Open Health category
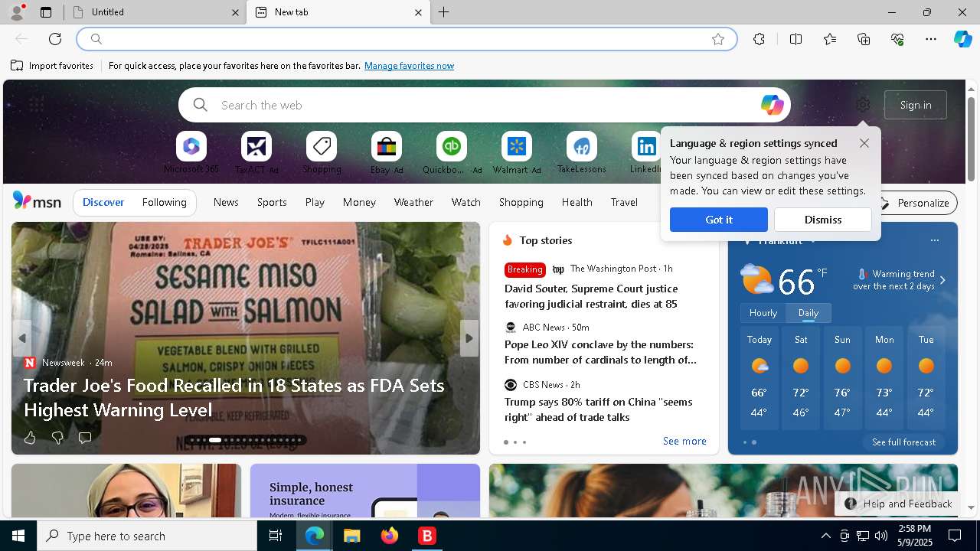 577,202
